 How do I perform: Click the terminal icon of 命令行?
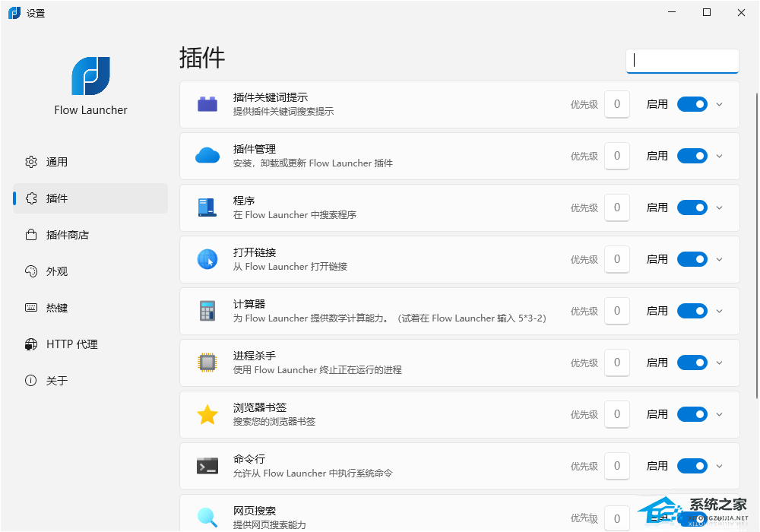point(207,466)
